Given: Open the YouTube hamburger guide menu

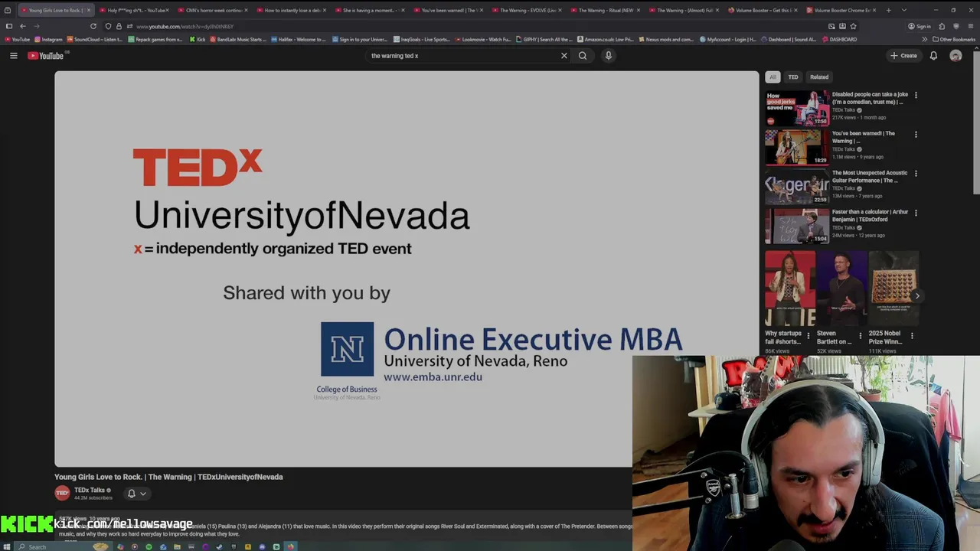Looking at the screenshot, I should point(13,56).
